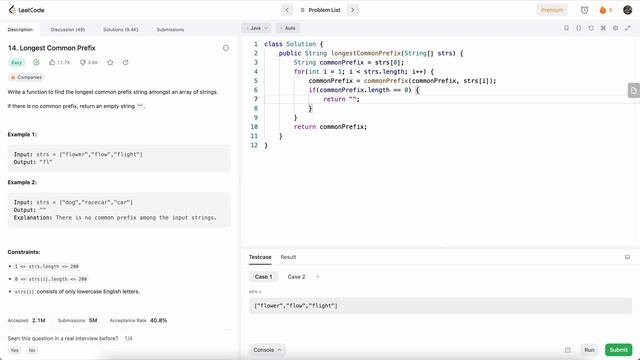Image resolution: width=640 pixels, height=360 pixels.
Task: Open the Java language dropdown
Action: coord(257,28)
